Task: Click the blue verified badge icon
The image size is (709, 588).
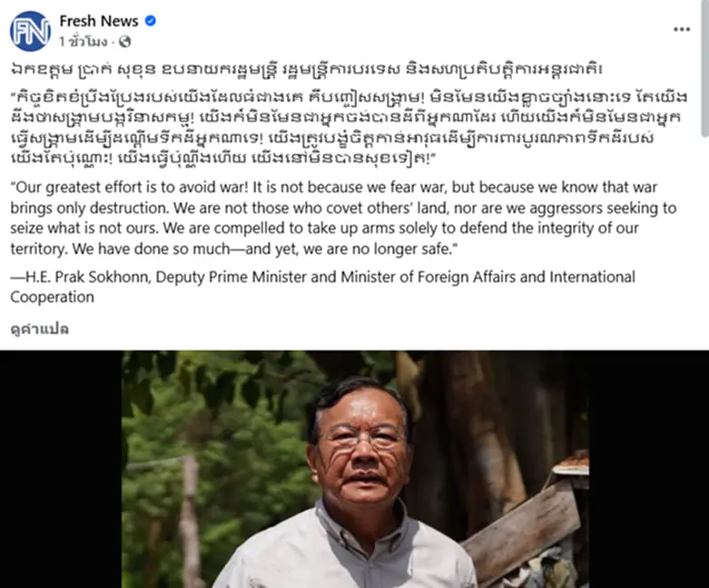Action: click(x=151, y=21)
